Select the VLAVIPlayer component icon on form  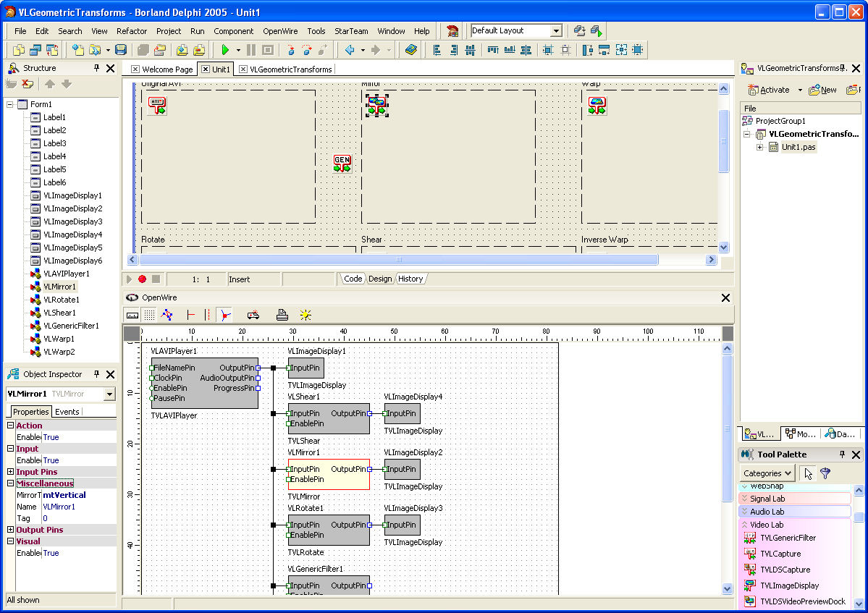157,105
